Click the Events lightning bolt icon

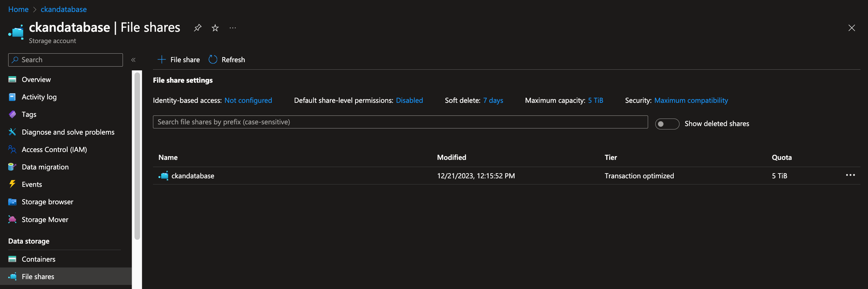click(12, 184)
